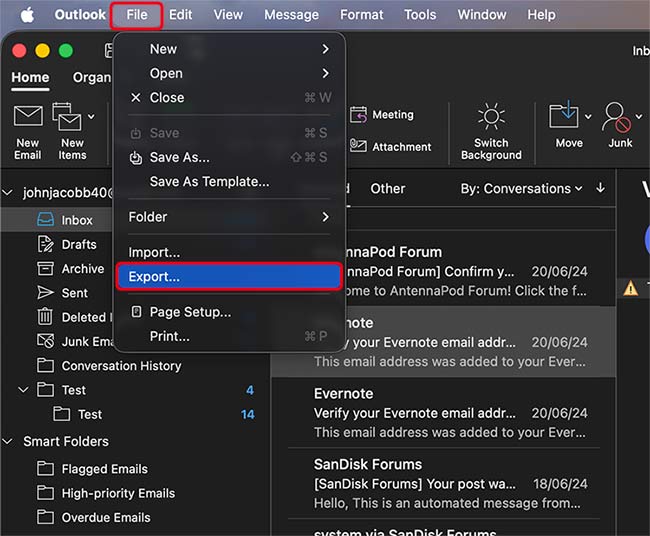The height and width of the screenshot is (536, 650).
Task: Click the yellow warning triangle icon
Action: 631,288
